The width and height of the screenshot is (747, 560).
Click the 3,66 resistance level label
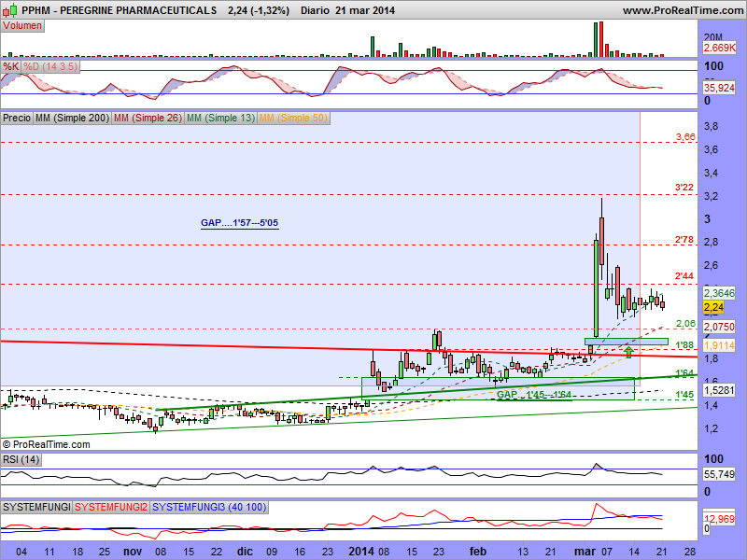click(x=685, y=136)
